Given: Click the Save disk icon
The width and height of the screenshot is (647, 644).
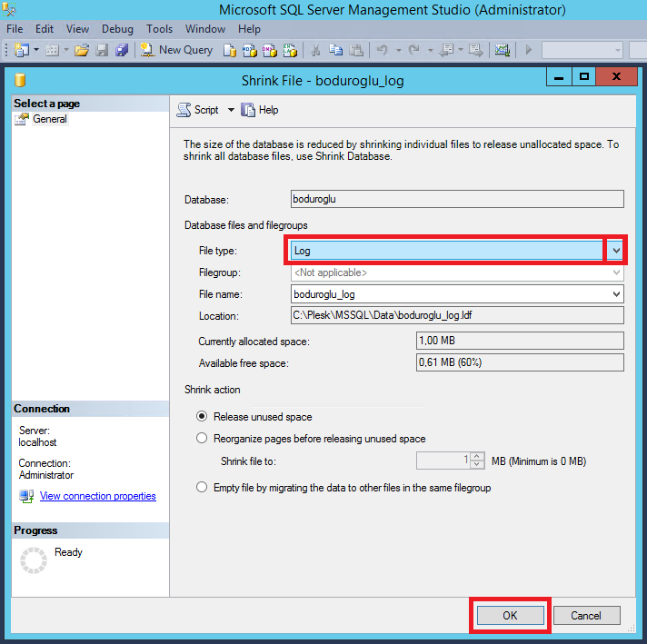Looking at the screenshot, I should point(102,50).
